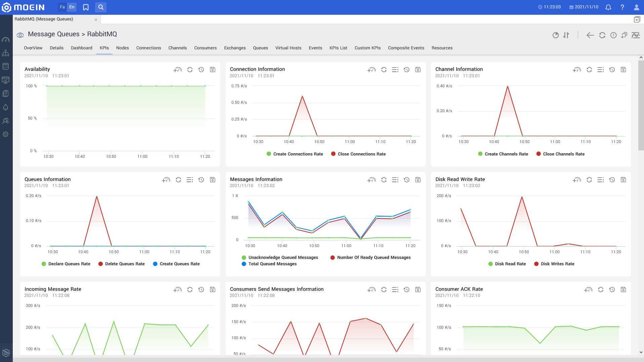
Task: Click the close-all-tabs icon at top right
Action: (x=637, y=19)
